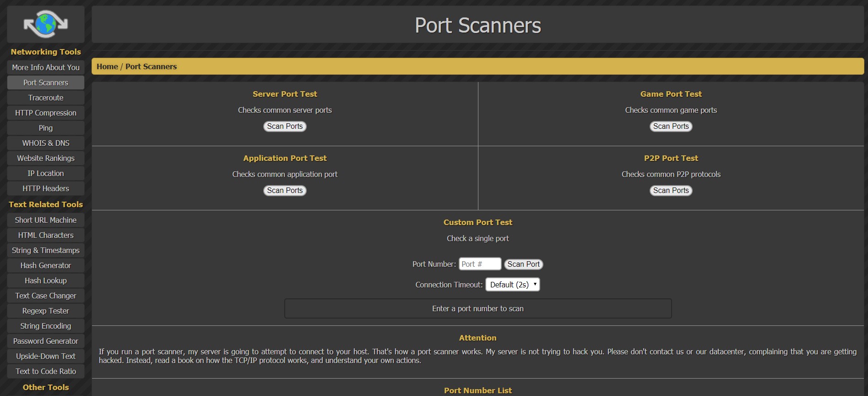Click the Port Scanners page title
The width and height of the screenshot is (868, 396).
click(x=478, y=25)
